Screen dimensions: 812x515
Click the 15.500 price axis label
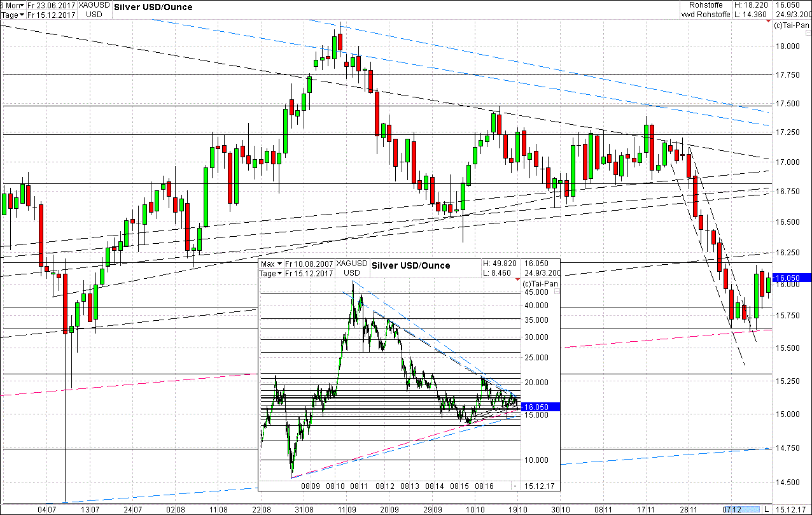click(x=787, y=348)
